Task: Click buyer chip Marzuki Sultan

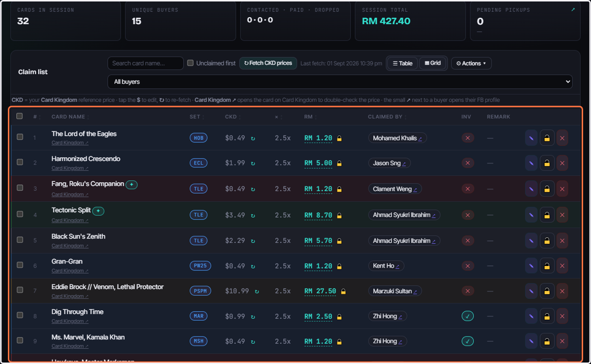Action: [x=395, y=291]
